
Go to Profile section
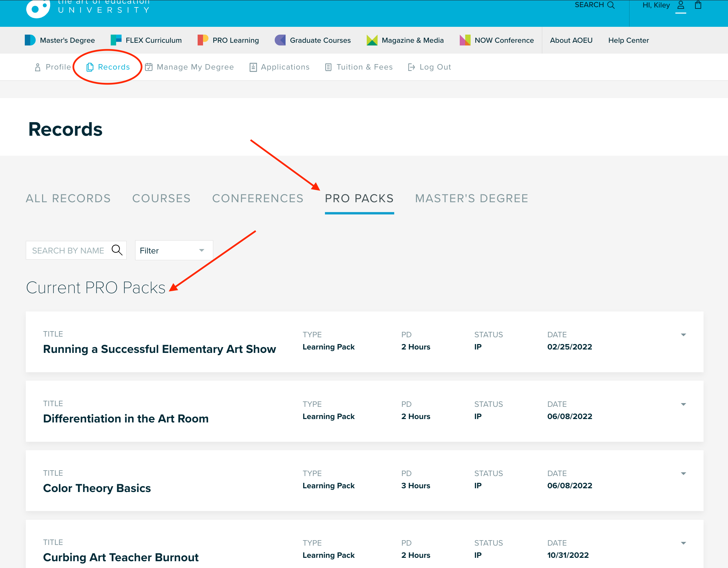pyautogui.click(x=58, y=67)
